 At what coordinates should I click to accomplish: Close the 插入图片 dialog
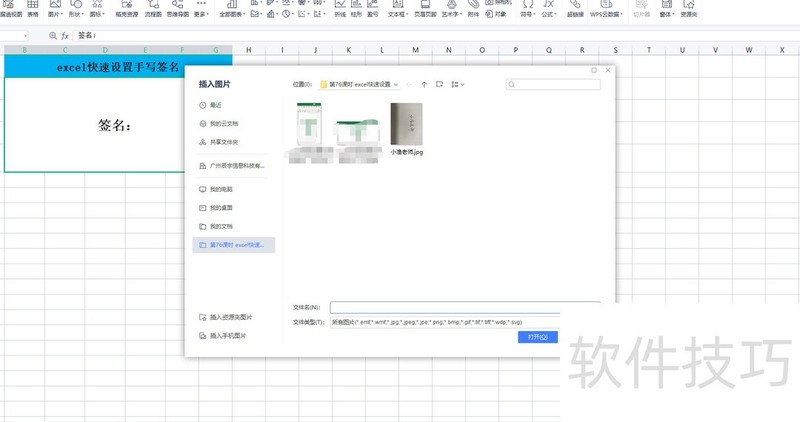pyautogui.click(x=608, y=70)
